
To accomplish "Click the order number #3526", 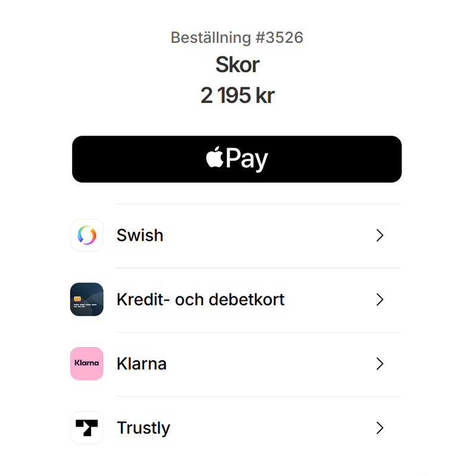I will tap(279, 37).
